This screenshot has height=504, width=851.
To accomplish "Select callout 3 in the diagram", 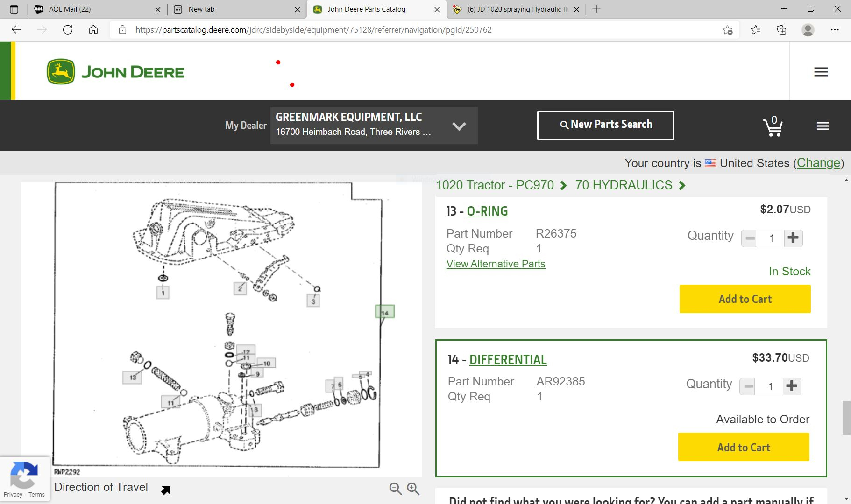I will [313, 301].
